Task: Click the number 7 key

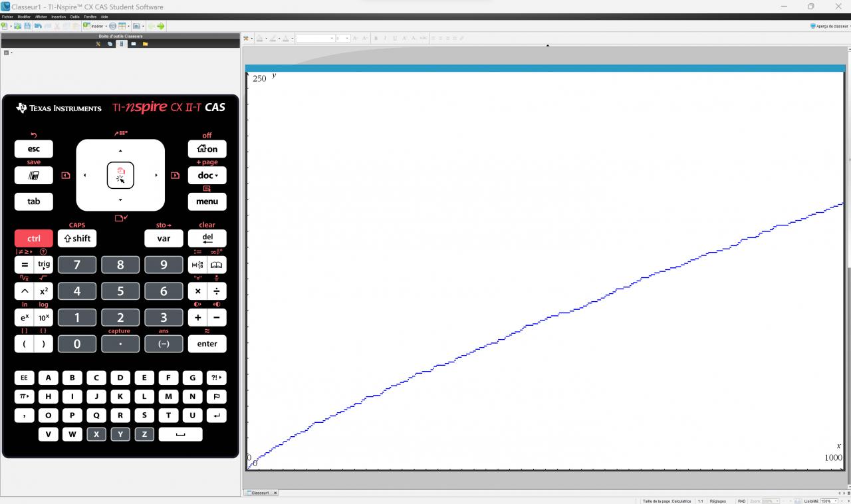Action: coord(77,265)
